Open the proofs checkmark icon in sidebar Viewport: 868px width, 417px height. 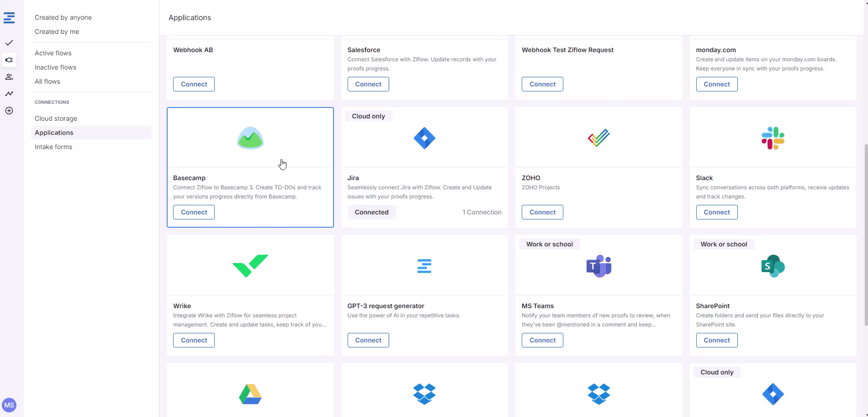[9, 43]
